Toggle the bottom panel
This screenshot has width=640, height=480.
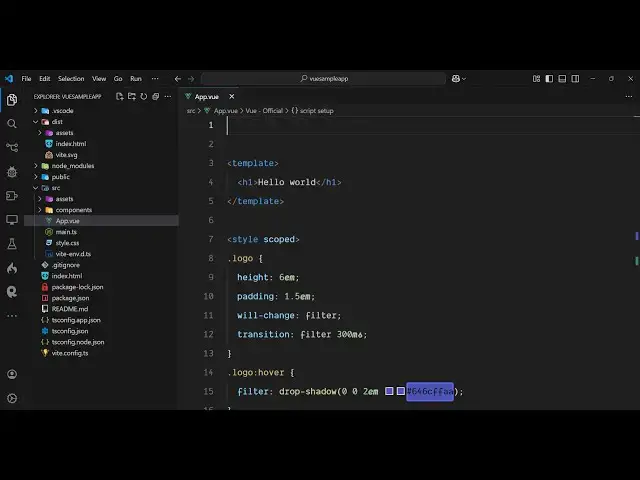pyautogui.click(x=562, y=79)
